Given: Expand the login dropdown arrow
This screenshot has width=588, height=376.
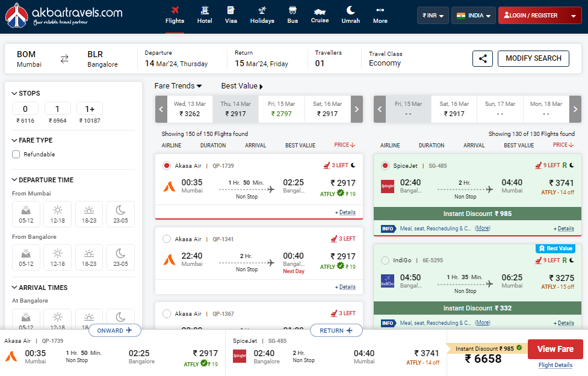Looking at the screenshot, I should [x=574, y=16].
